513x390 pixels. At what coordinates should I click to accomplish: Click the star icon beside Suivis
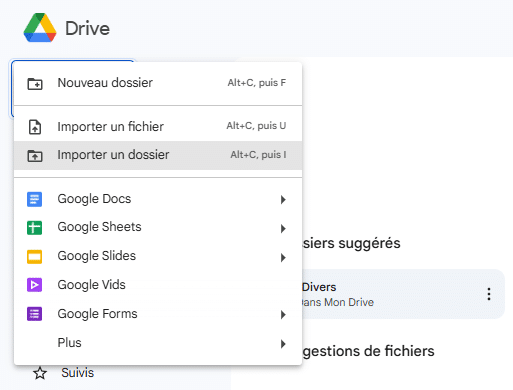[40, 373]
